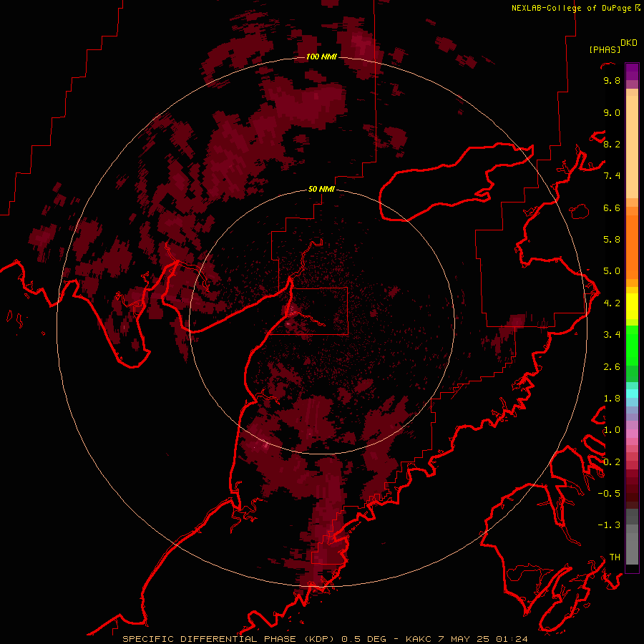Click the 4.2 scale value
Viewport: 644px width, 644px height.
[612, 303]
